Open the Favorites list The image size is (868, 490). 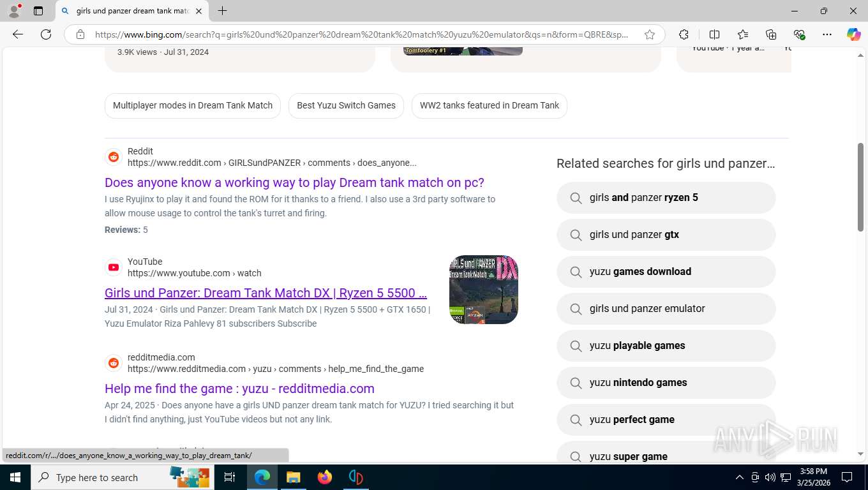[x=743, y=34]
